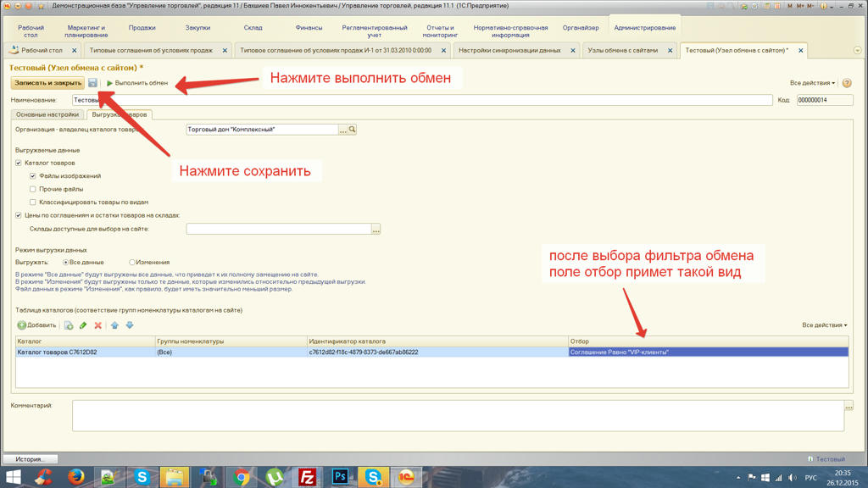This screenshot has width=868, height=488.
Task: Copy the catalog row with the copy icon
Action: pyautogui.click(x=69, y=325)
